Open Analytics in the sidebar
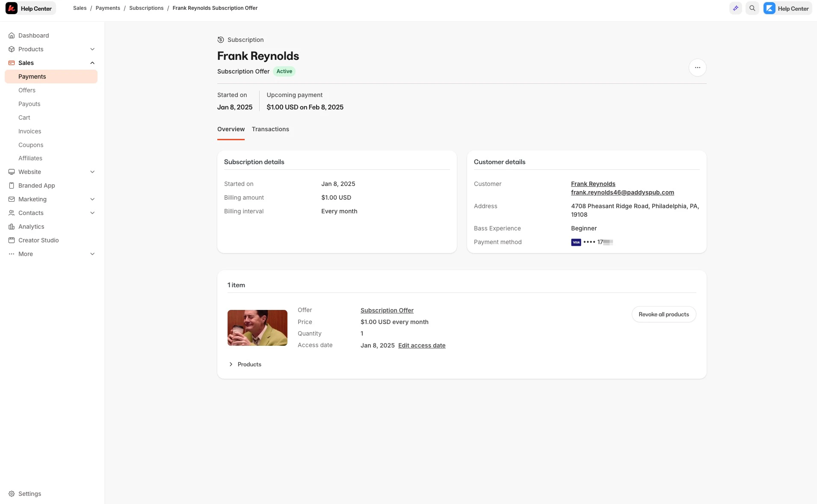This screenshot has height=504, width=817. point(31,227)
